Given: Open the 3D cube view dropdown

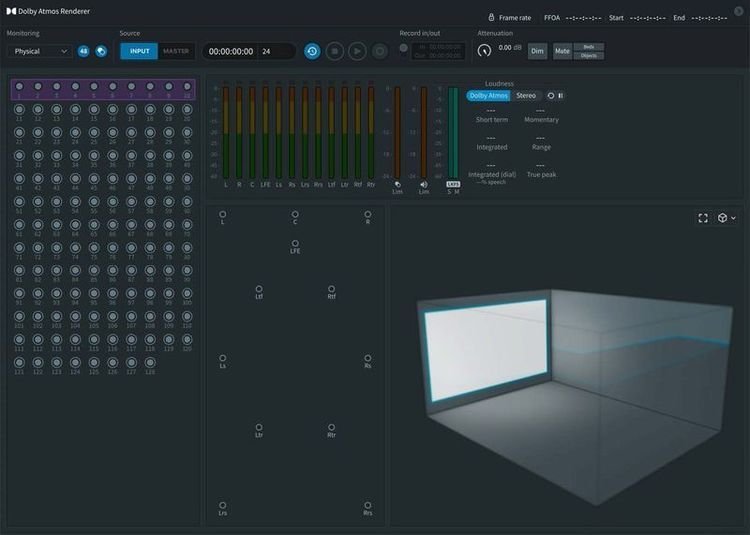Looking at the screenshot, I should (x=726, y=218).
